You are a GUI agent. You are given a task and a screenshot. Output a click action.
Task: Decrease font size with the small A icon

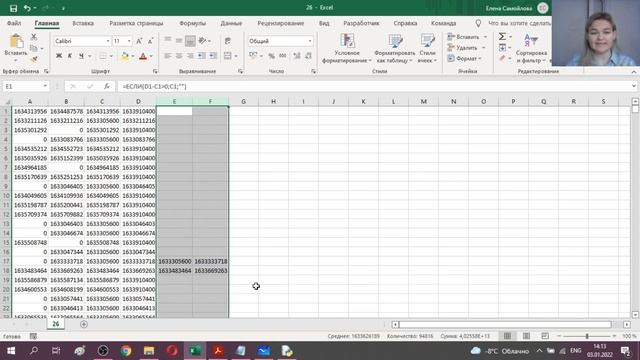[x=150, y=41]
